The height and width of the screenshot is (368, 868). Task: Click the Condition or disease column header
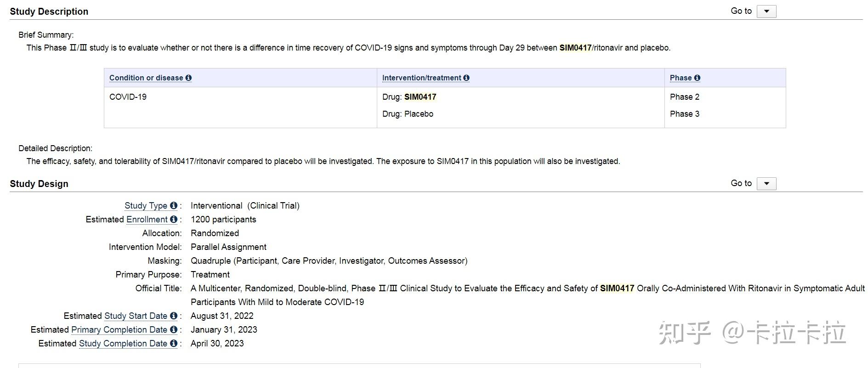click(146, 78)
